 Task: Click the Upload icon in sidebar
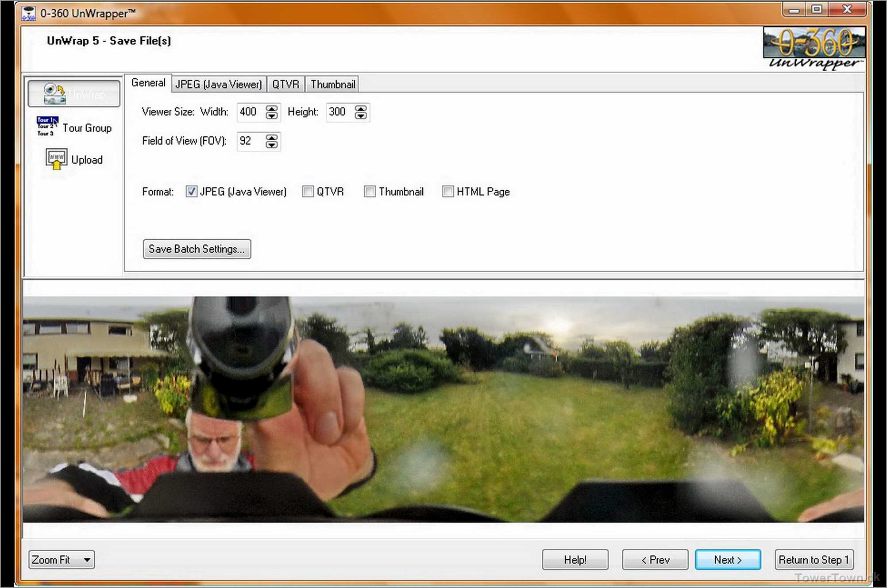56,159
